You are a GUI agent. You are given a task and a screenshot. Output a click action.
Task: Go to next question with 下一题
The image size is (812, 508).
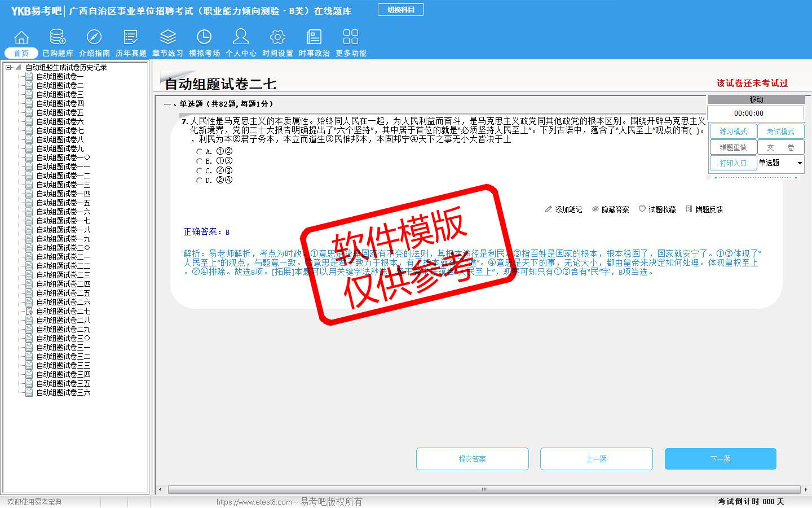tap(720, 459)
